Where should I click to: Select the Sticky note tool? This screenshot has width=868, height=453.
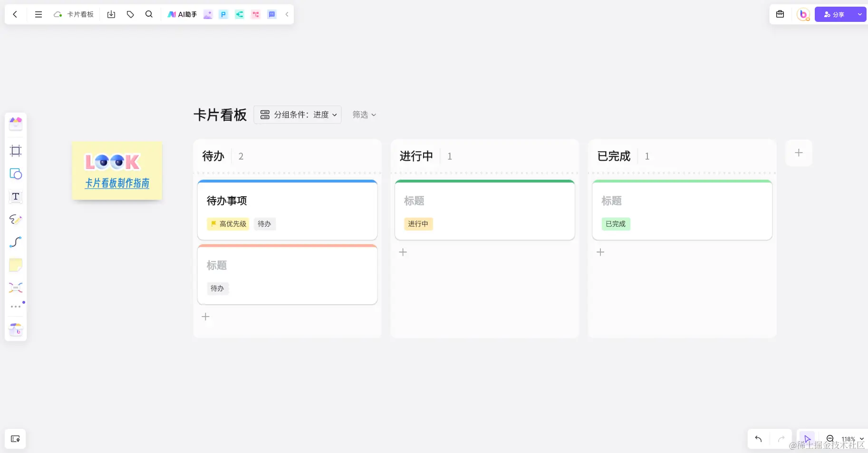click(x=16, y=265)
